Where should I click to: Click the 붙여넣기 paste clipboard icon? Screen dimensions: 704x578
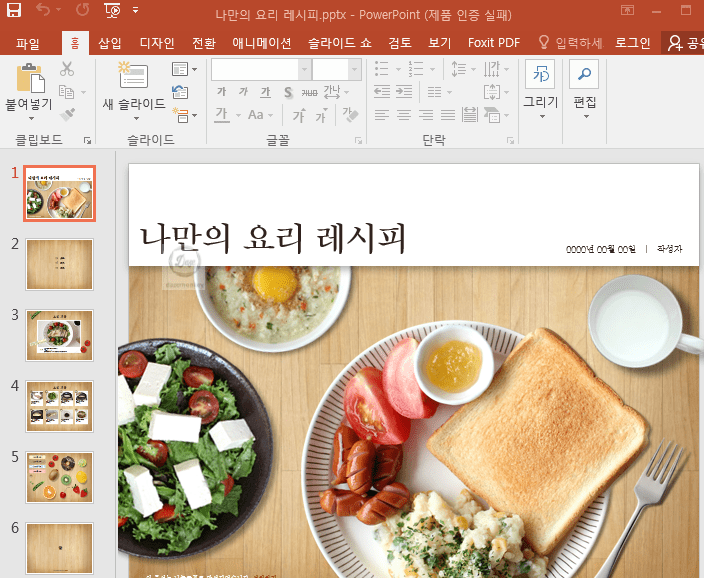click(30, 78)
